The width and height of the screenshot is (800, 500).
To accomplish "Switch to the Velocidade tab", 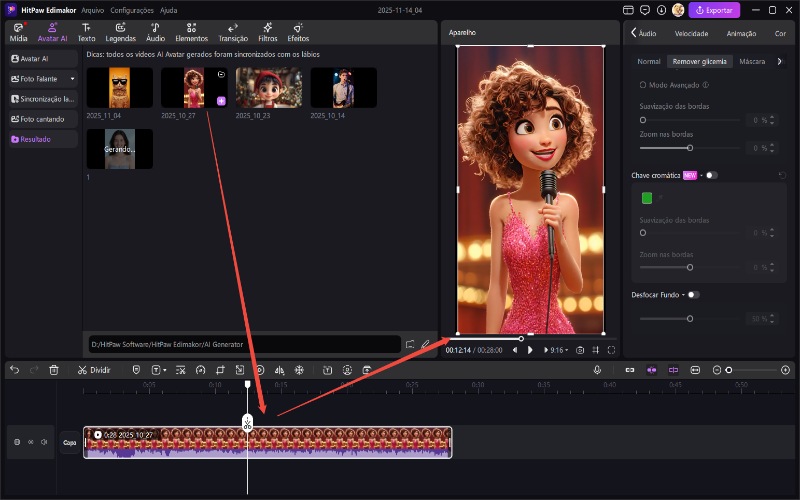I will pyautogui.click(x=691, y=33).
